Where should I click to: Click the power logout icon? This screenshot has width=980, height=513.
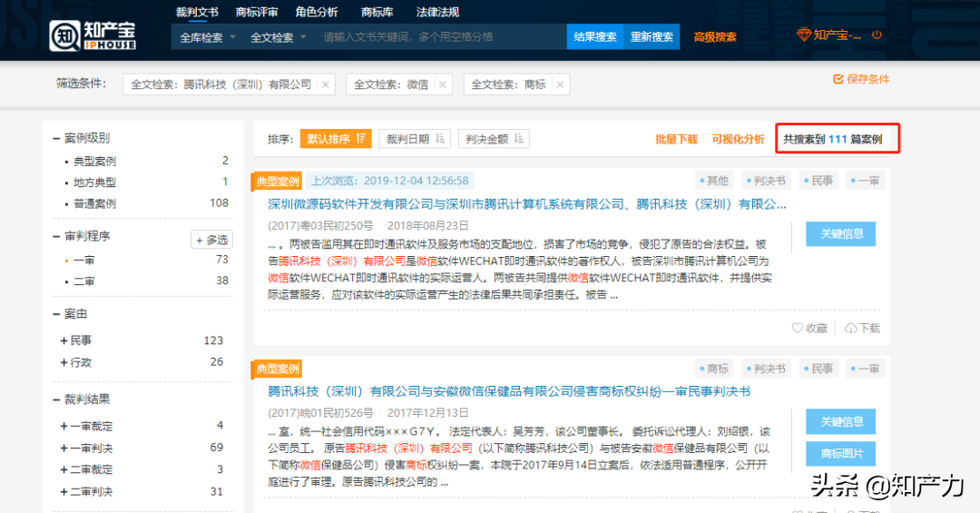click(x=877, y=35)
